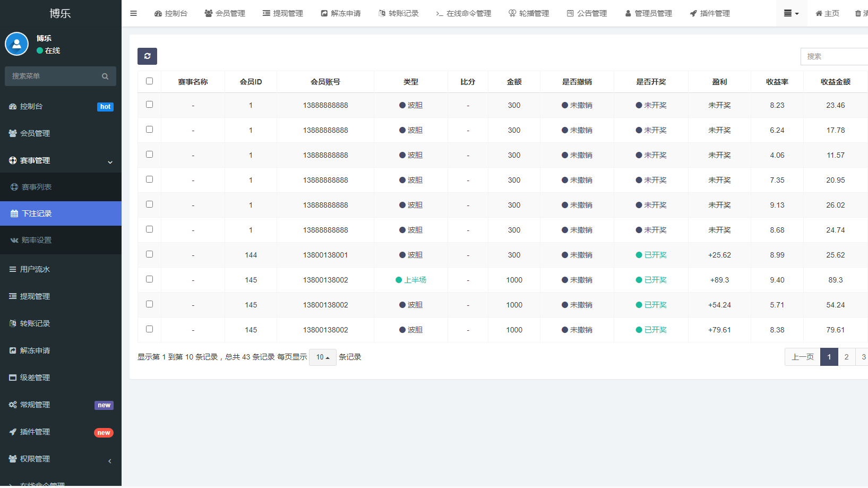The image size is (868, 488).
Task: Select 赔率设置 in the sidebar submenu
Action: coord(37,240)
